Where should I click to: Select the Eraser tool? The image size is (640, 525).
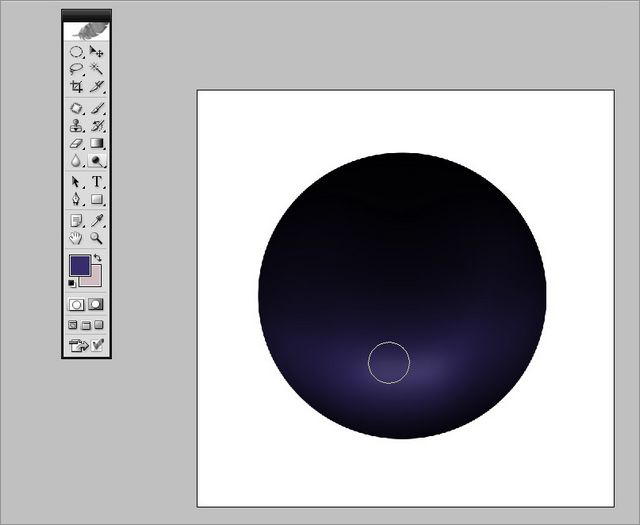76,143
